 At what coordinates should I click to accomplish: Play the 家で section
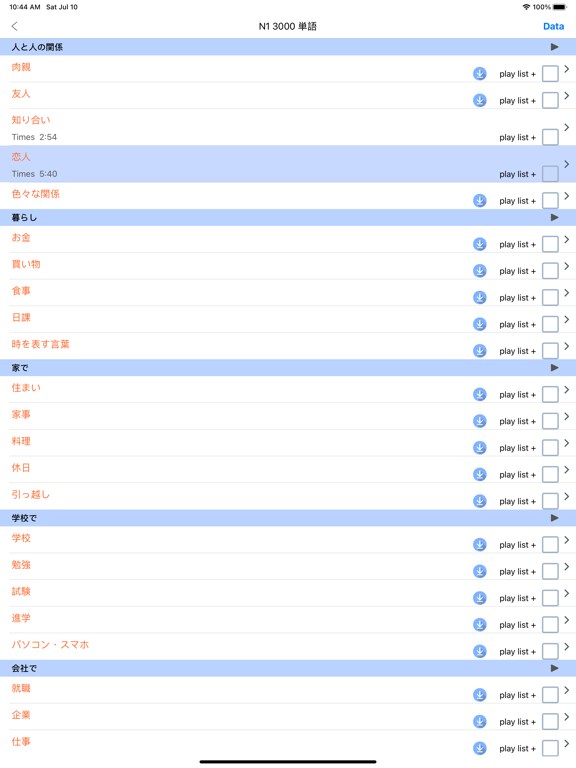click(x=554, y=368)
